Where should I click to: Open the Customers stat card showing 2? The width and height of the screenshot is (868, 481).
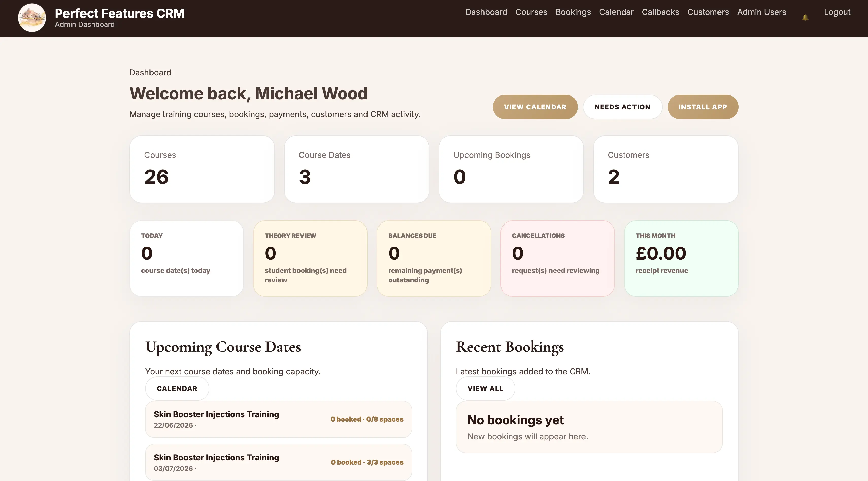pyautogui.click(x=666, y=169)
